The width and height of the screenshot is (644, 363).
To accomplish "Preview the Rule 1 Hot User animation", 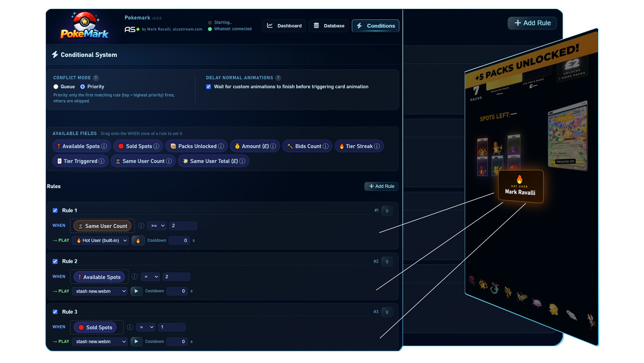I will 138,241.
